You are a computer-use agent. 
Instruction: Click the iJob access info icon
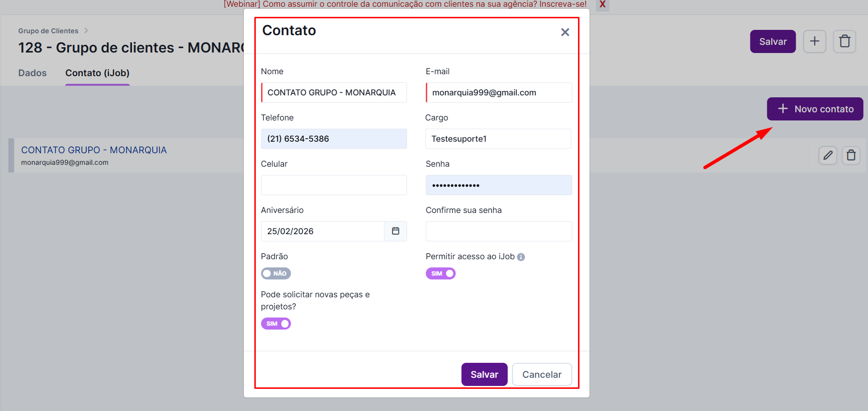[x=521, y=257]
